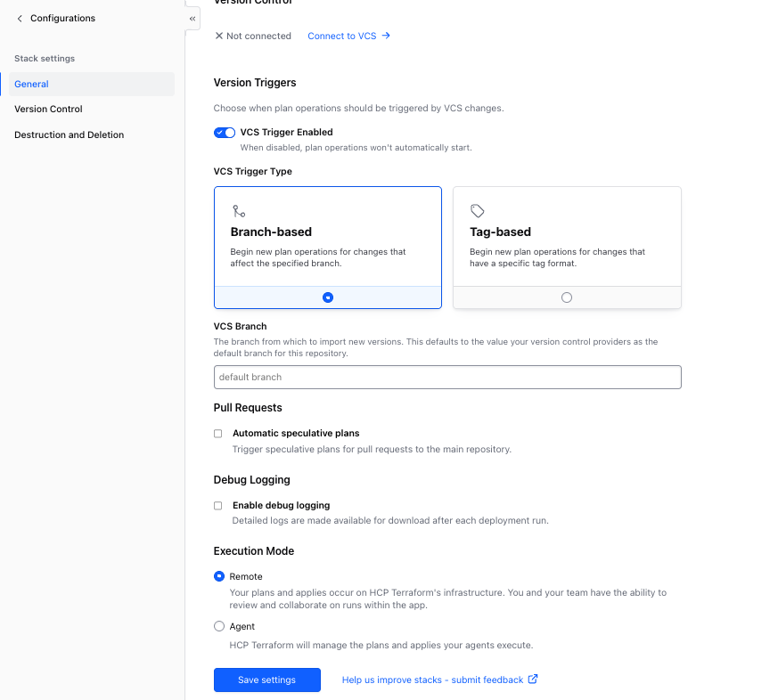Select the Branch-based radio button
Screen dimensions: 778x700
328,297
